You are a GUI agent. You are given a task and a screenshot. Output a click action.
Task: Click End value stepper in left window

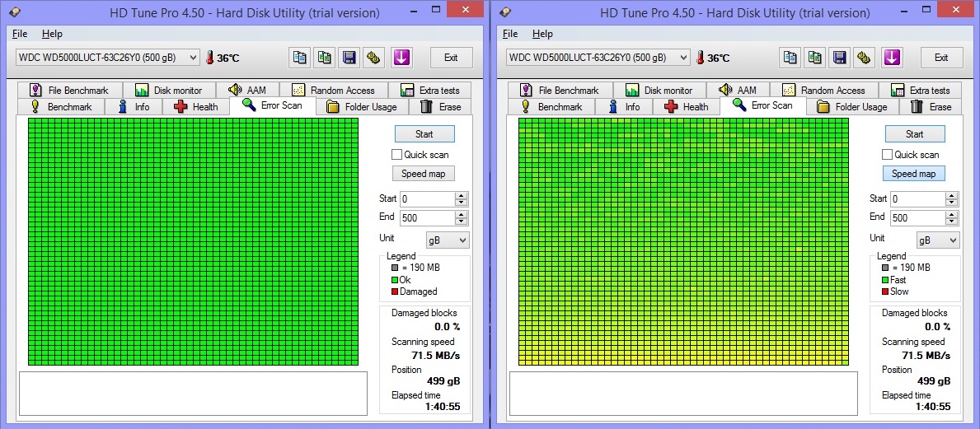pyautogui.click(x=462, y=218)
